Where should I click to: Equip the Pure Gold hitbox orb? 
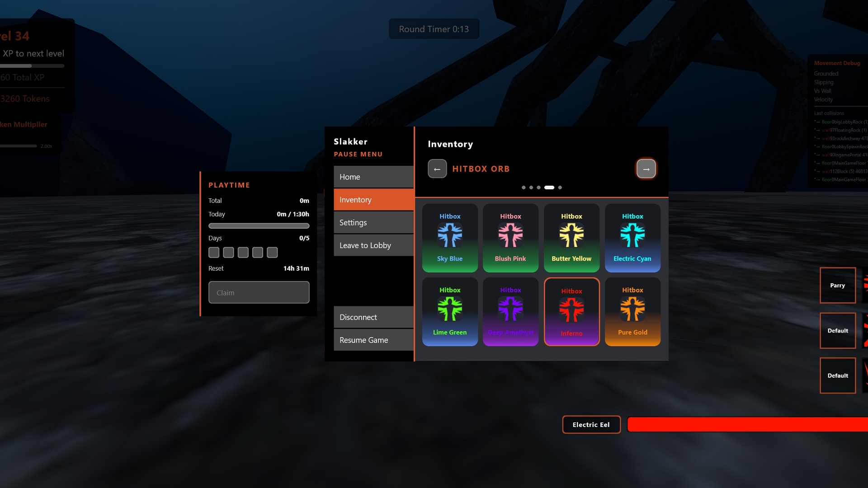[x=632, y=312]
